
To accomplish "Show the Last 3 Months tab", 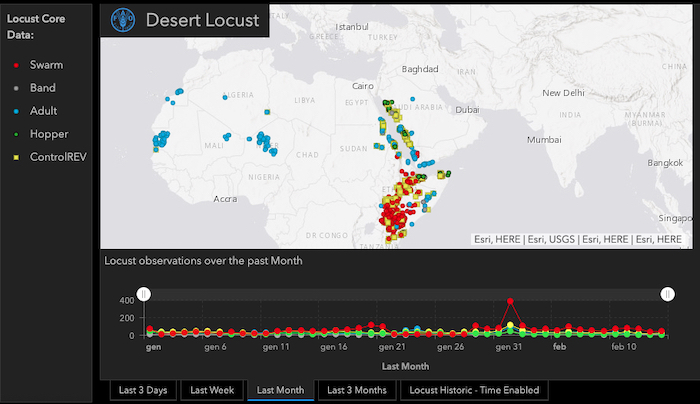I will coord(356,390).
